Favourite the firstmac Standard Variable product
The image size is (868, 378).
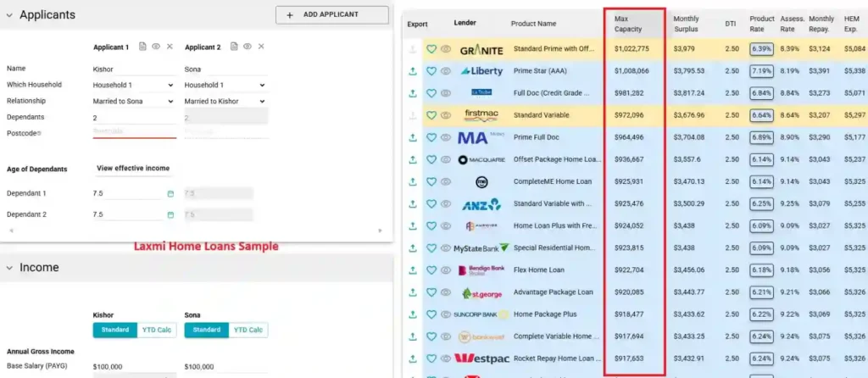(431, 115)
